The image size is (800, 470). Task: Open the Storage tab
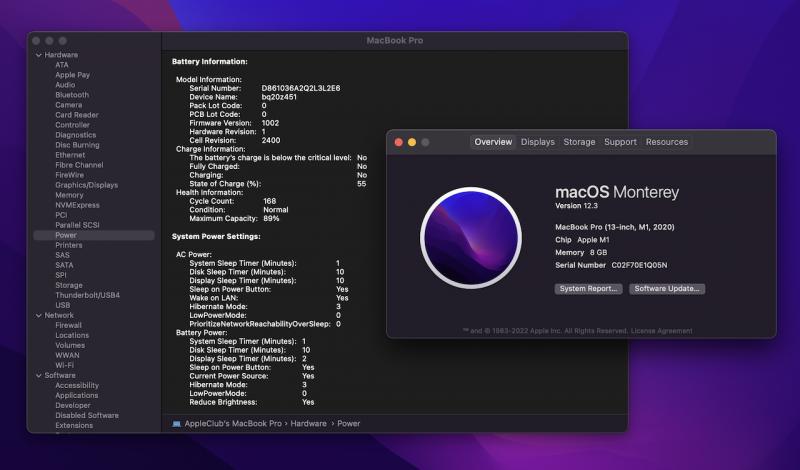[x=579, y=142]
